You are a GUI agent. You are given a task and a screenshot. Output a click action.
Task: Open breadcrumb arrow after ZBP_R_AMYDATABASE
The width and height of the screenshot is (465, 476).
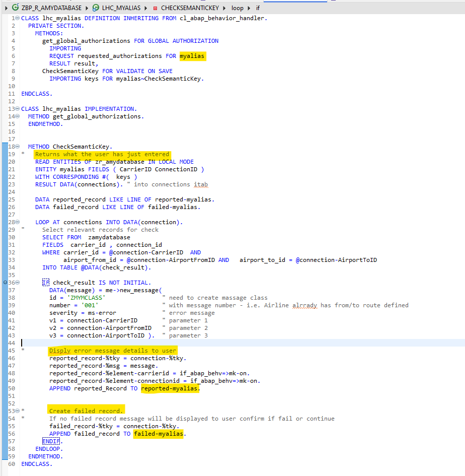click(x=87, y=8)
